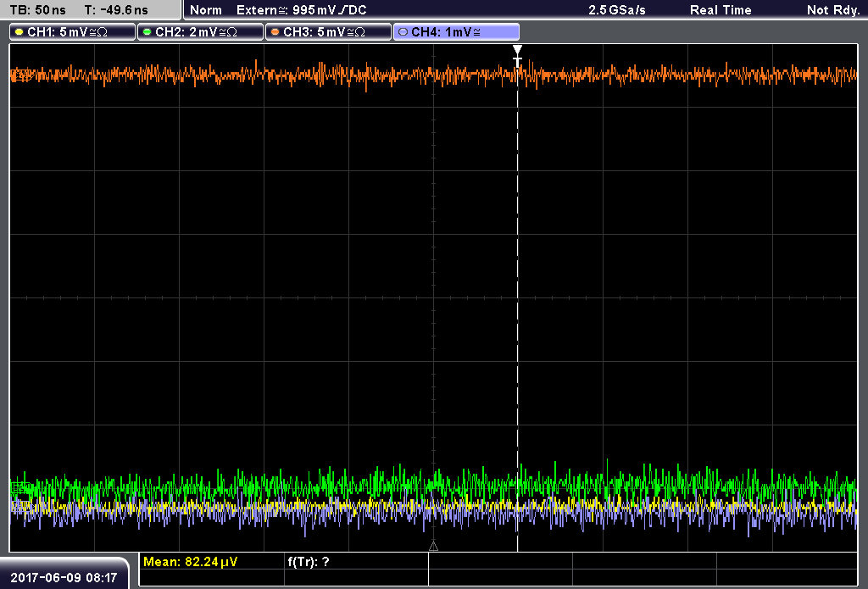Click the orange CH3 indicator dot

[275, 32]
